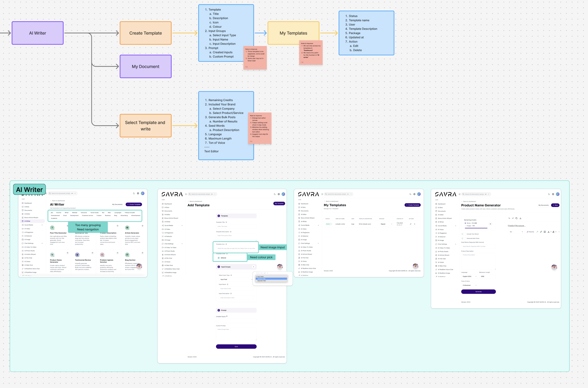The width and height of the screenshot is (588, 388).
Task: Open language globe in Product Name Generator mockup
Action: pos(553,194)
